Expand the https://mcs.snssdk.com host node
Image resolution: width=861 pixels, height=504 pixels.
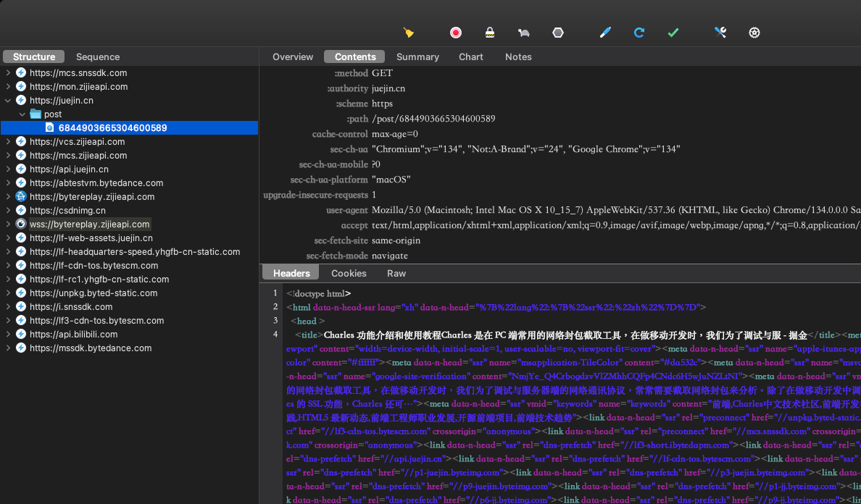(8, 72)
